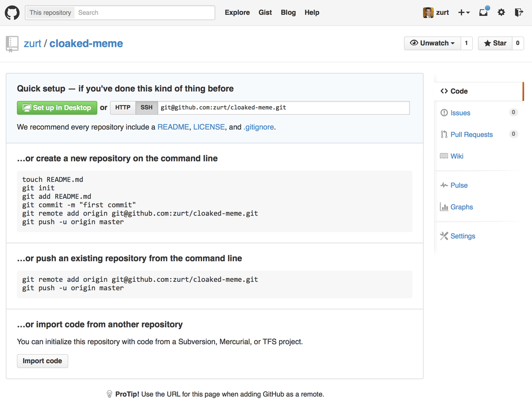This screenshot has height=405, width=532.
Task: Click the Code brackets icon
Action: coord(444,91)
